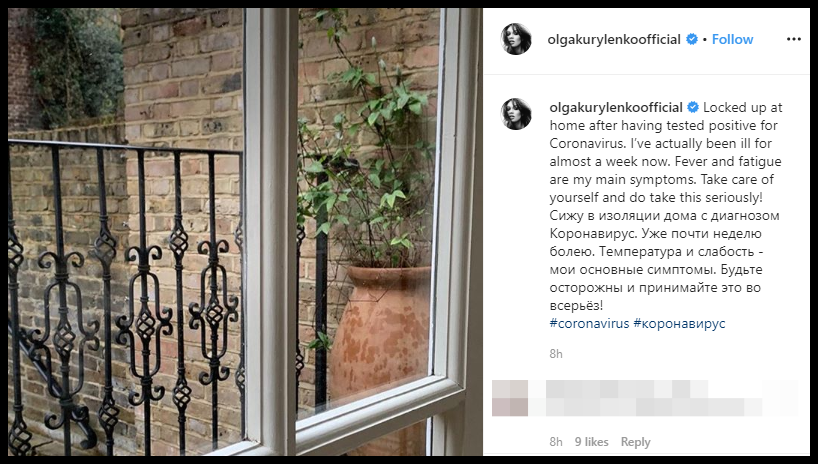
Task: Click the English caption text about Coronavirus
Action: (666, 152)
